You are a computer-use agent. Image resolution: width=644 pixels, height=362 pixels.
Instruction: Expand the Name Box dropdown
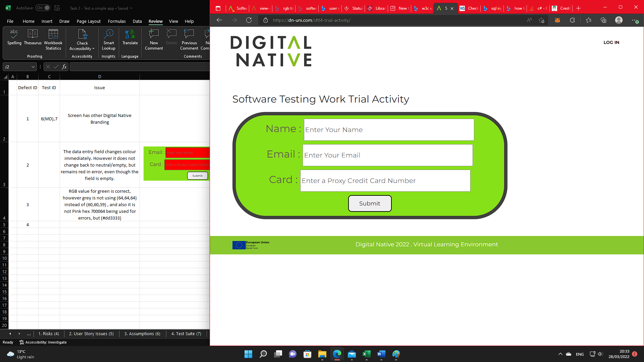pyautogui.click(x=33, y=67)
